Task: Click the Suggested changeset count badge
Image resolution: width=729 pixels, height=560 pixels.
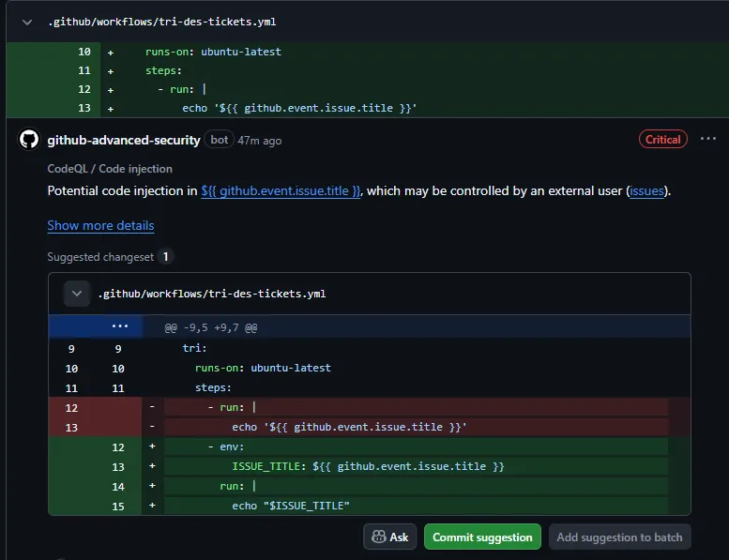Action: (x=165, y=256)
